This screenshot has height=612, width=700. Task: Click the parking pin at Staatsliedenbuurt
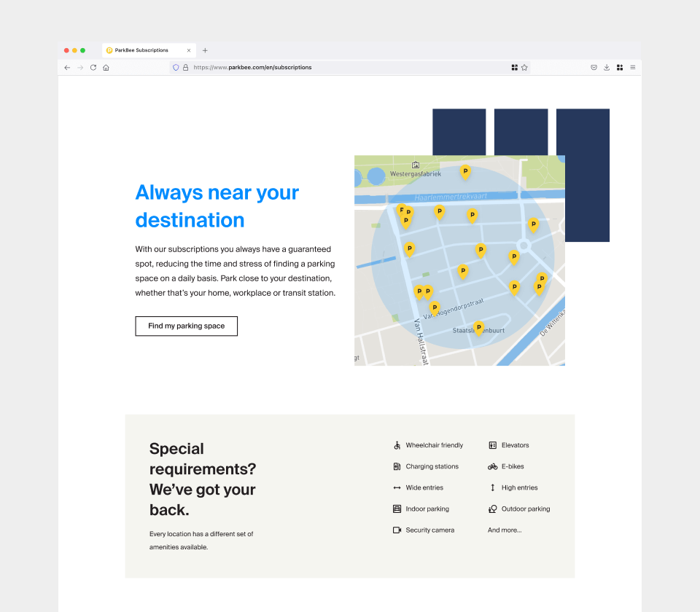[x=478, y=328]
